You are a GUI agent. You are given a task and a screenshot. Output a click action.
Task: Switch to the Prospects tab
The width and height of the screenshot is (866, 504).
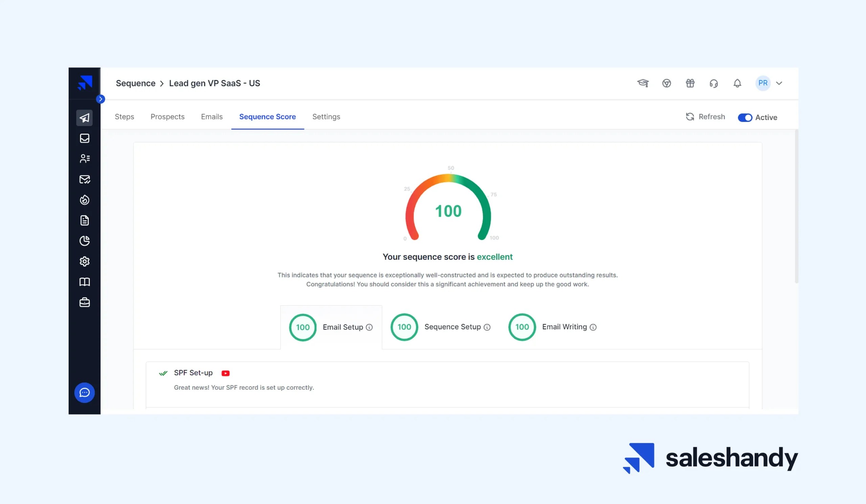tap(167, 117)
